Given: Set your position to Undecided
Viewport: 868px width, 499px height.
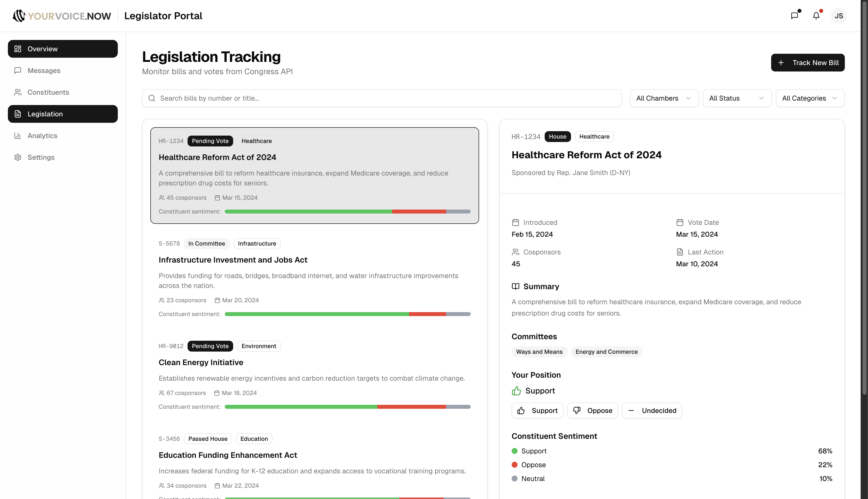Looking at the screenshot, I should click(x=652, y=410).
